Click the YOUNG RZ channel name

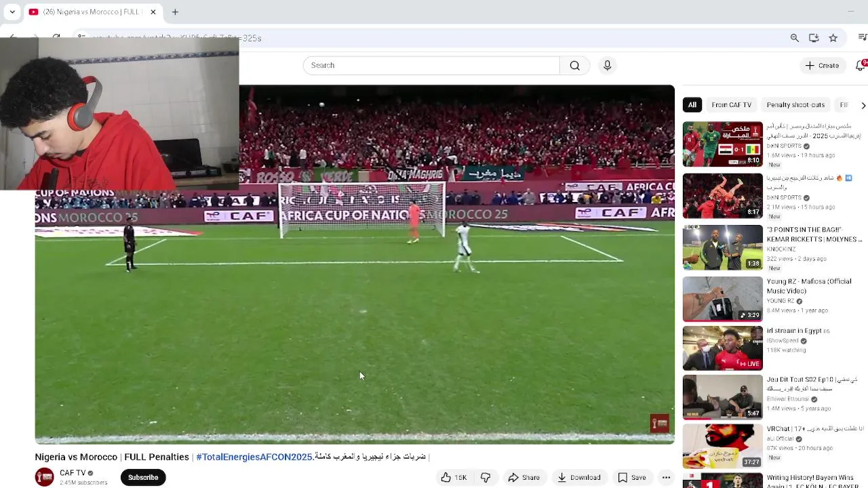tap(781, 301)
